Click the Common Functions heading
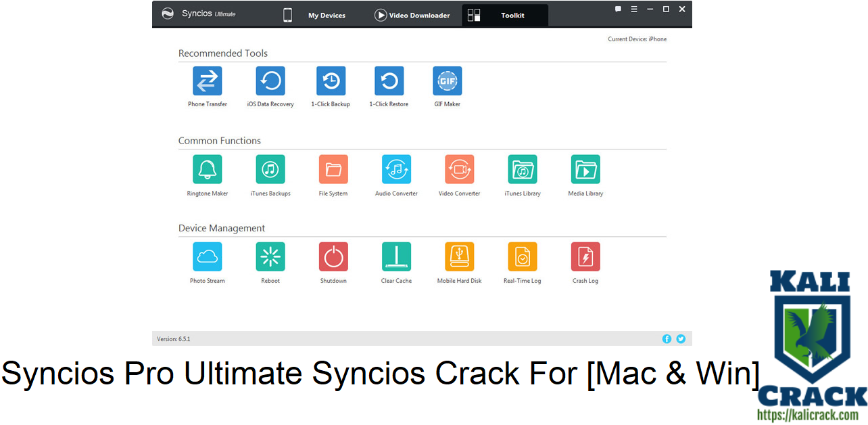This screenshot has height=425, width=868. coord(220,141)
